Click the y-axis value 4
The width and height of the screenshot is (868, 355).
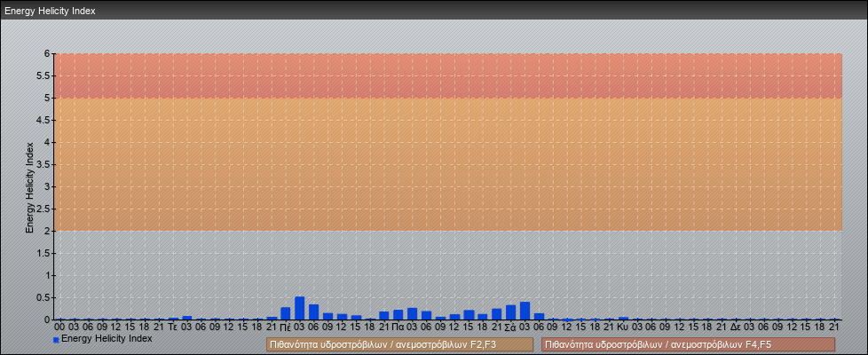pyautogui.click(x=48, y=142)
